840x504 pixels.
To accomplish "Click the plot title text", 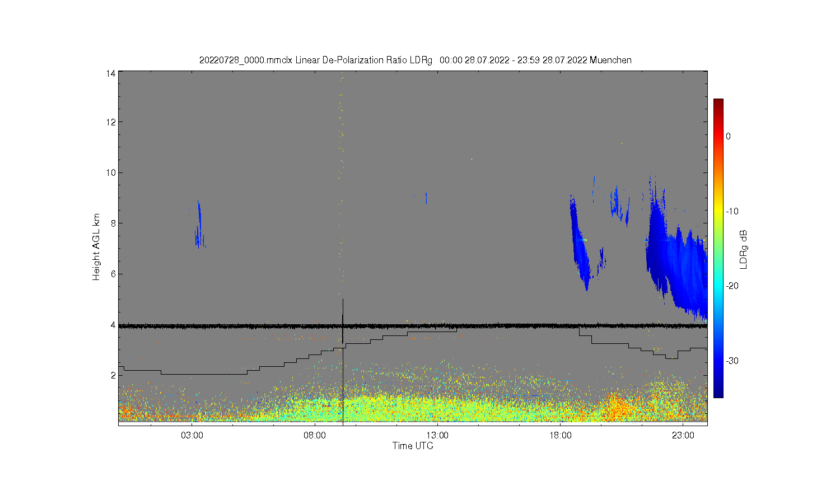I will point(415,60).
